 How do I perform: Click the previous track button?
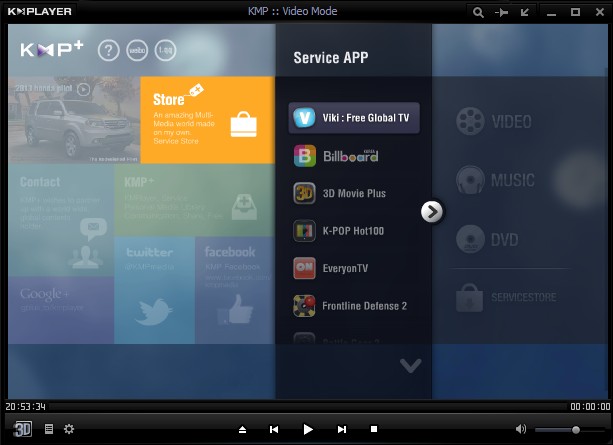(x=274, y=429)
